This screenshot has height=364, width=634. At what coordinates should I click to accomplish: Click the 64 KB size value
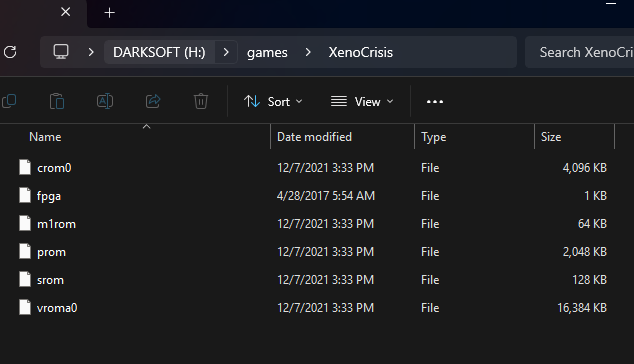tap(592, 224)
